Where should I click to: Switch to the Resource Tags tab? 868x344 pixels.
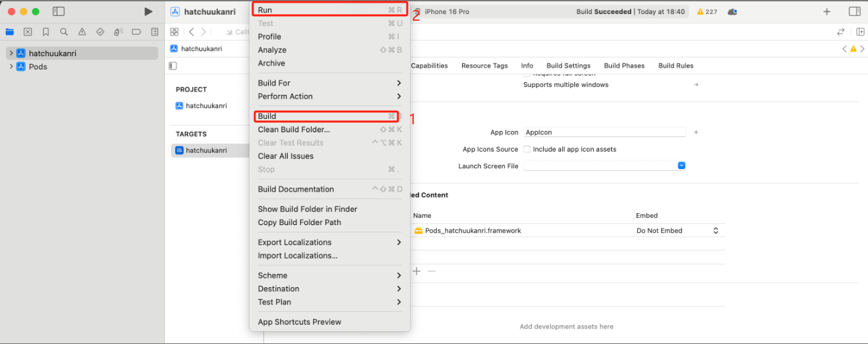pos(484,65)
